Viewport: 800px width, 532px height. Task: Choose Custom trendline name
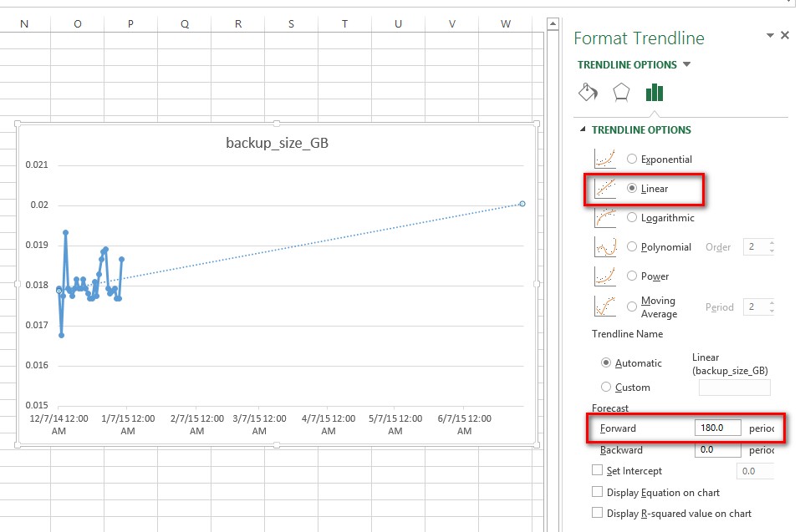(x=605, y=387)
